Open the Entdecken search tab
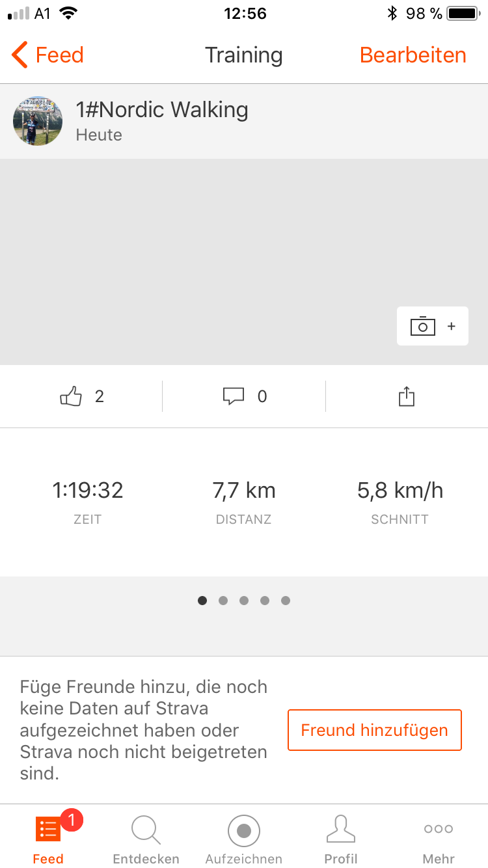 coord(146,839)
